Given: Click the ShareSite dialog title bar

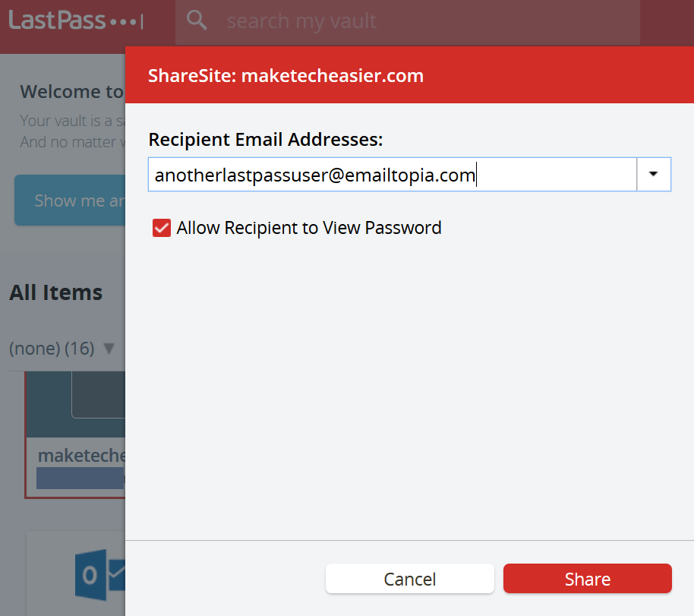Looking at the screenshot, I should [285, 75].
